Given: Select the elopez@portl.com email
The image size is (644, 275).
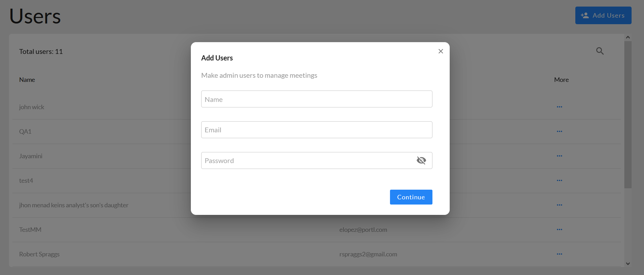Looking at the screenshot, I should [x=363, y=230].
